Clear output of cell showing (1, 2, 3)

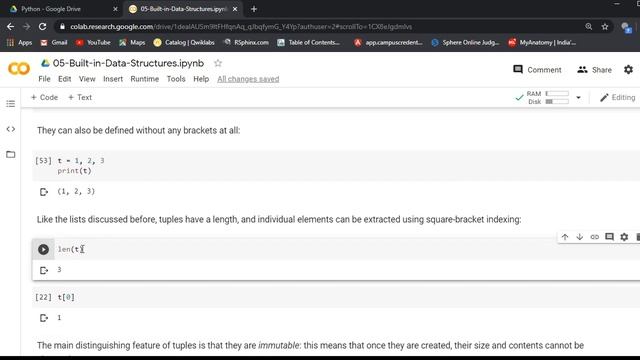[44, 192]
